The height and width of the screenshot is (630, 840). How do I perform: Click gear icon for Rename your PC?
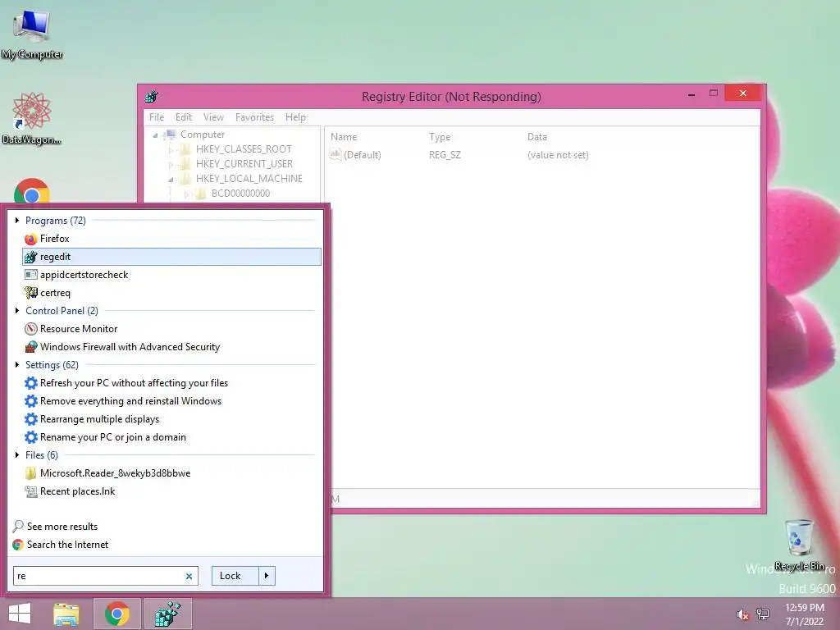(x=31, y=437)
